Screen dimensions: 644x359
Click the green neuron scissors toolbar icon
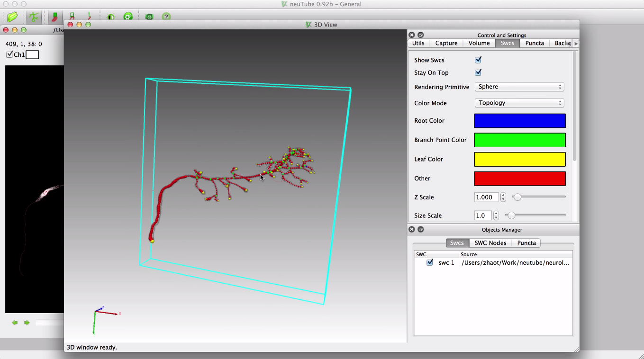pyautogui.click(x=34, y=17)
